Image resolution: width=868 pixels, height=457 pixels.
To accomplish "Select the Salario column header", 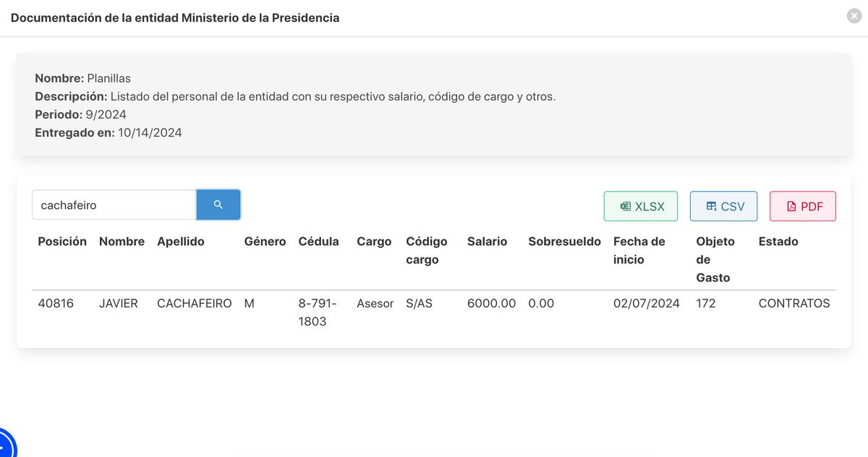I will pos(487,242).
